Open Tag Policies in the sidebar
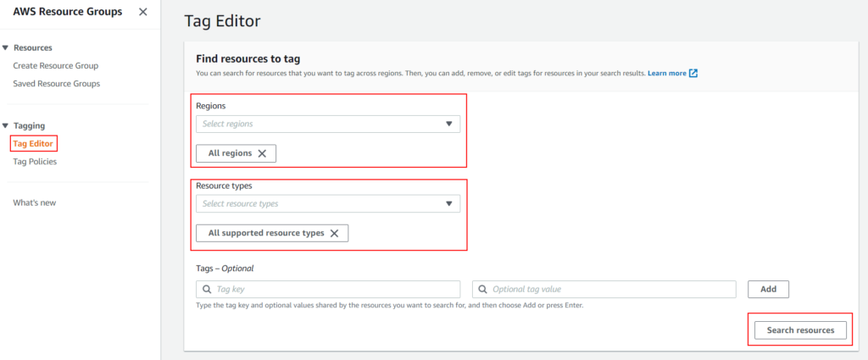 point(35,162)
